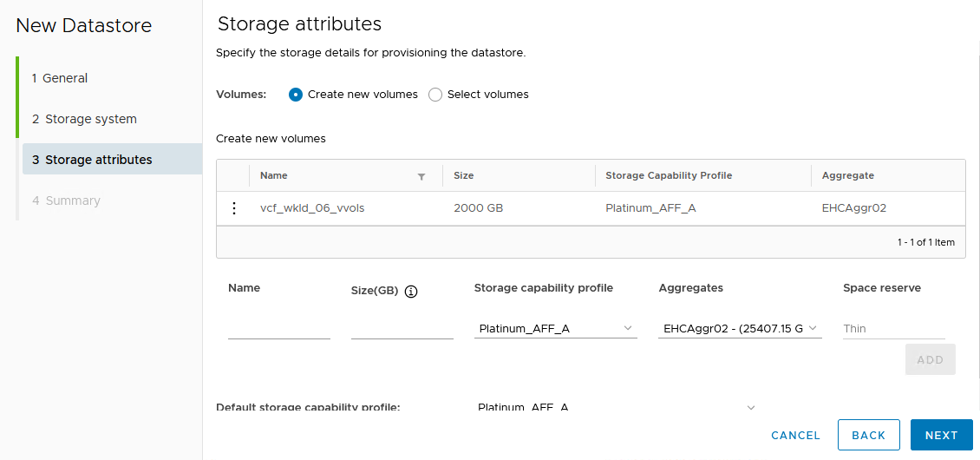Open the Aggregates dropdown
980x460 pixels.
pyautogui.click(x=740, y=328)
